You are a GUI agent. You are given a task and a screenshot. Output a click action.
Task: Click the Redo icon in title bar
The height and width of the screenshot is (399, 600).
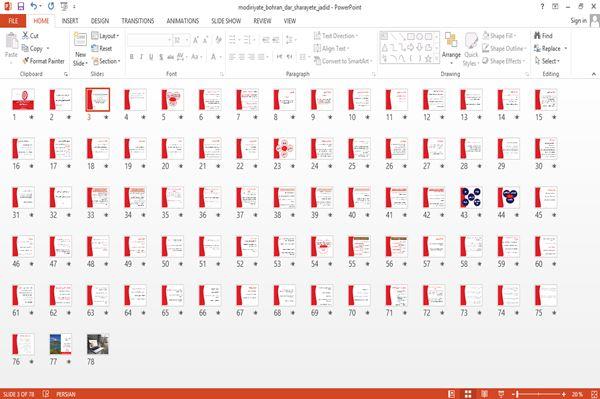click(51, 7)
